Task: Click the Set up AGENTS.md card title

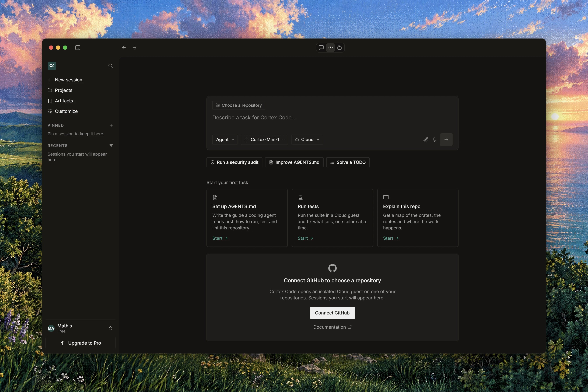Action: pyautogui.click(x=234, y=206)
